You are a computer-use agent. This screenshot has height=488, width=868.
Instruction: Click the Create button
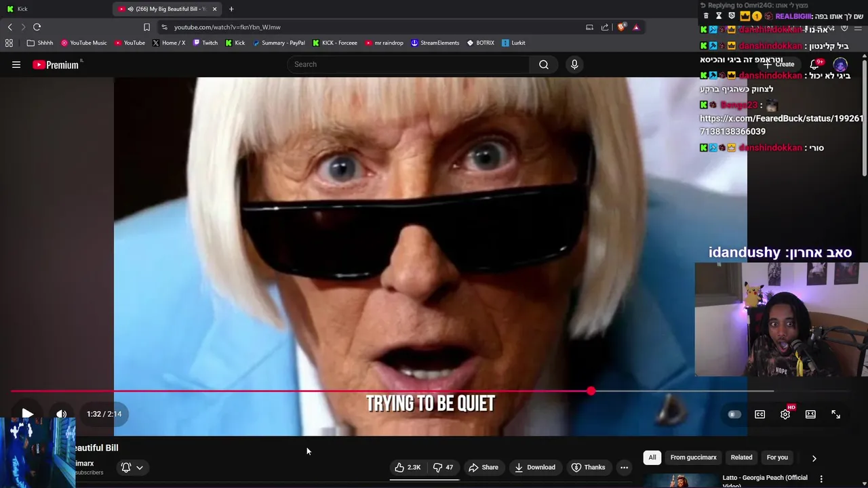[778, 64]
